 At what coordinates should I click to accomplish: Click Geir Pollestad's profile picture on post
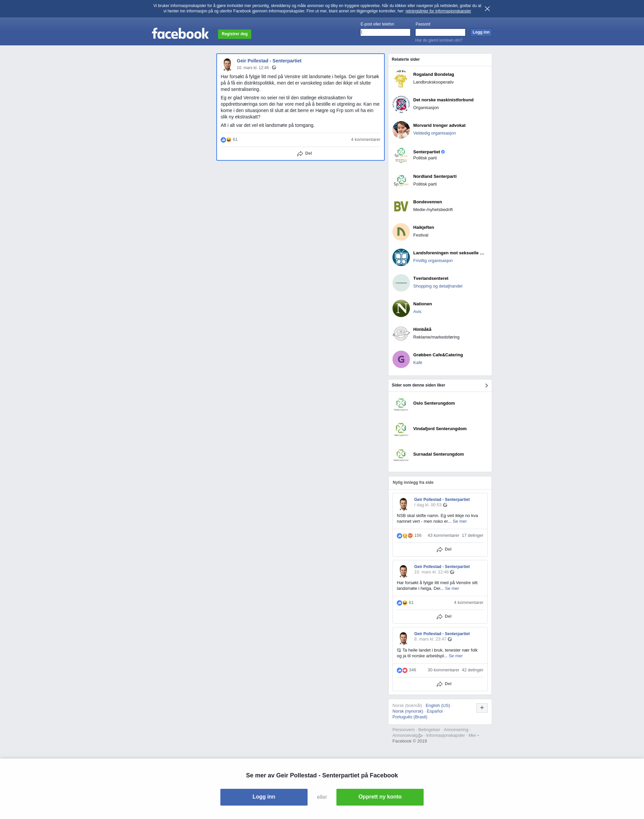click(x=227, y=64)
